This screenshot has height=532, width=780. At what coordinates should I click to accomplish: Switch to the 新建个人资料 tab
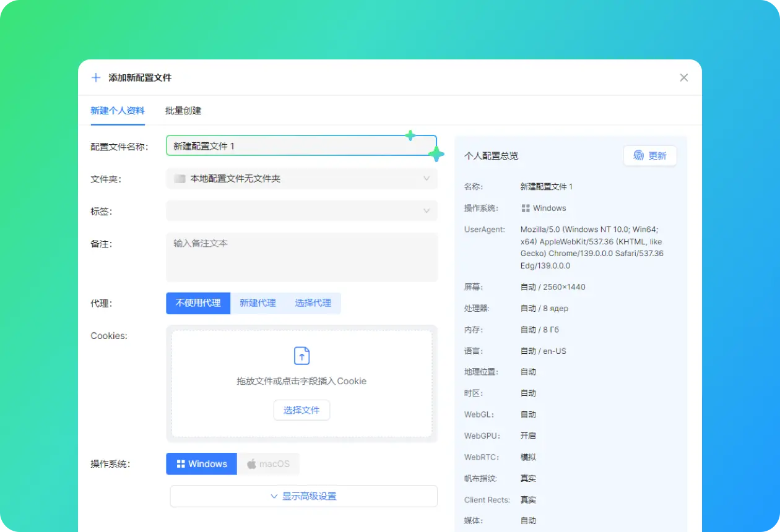118,111
